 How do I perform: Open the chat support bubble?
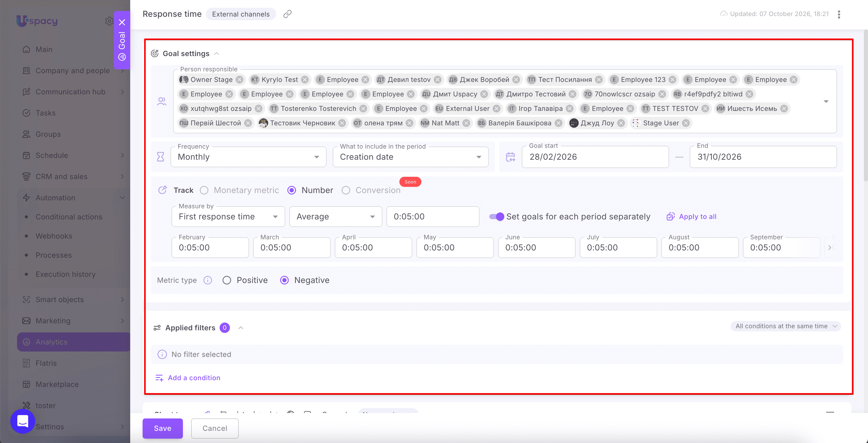pyautogui.click(x=22, y=421)
